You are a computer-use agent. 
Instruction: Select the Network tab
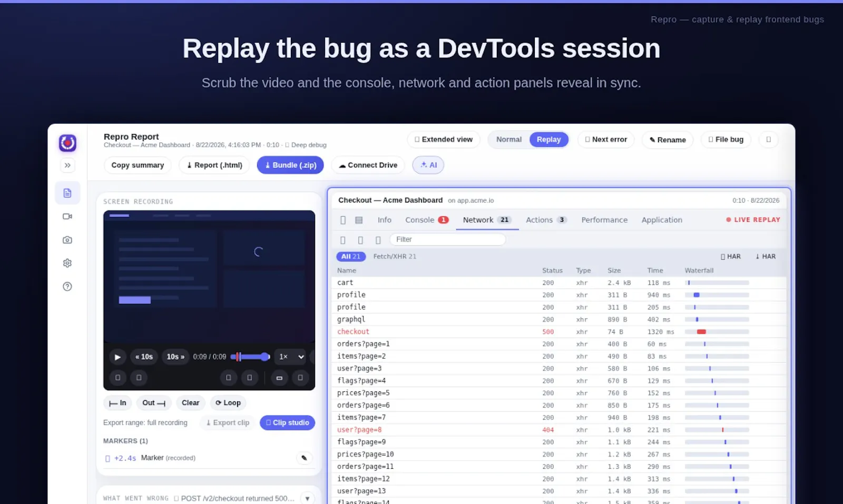[x=487, y=220]
